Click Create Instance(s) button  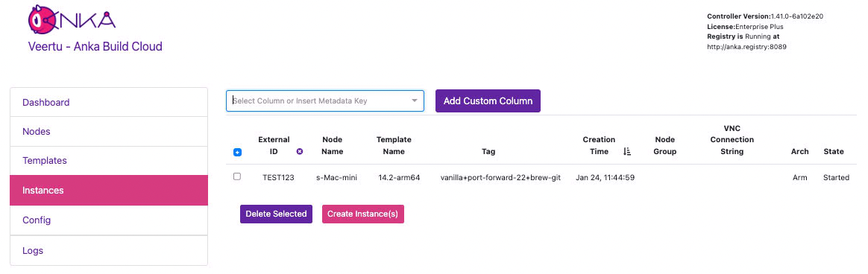click(362, 214)
